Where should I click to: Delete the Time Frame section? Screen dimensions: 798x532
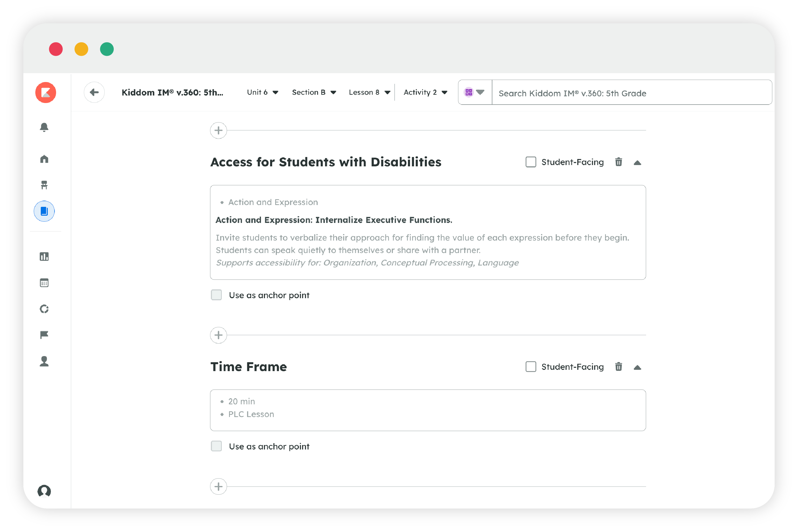pyautogui.click(x=619, y=367)
